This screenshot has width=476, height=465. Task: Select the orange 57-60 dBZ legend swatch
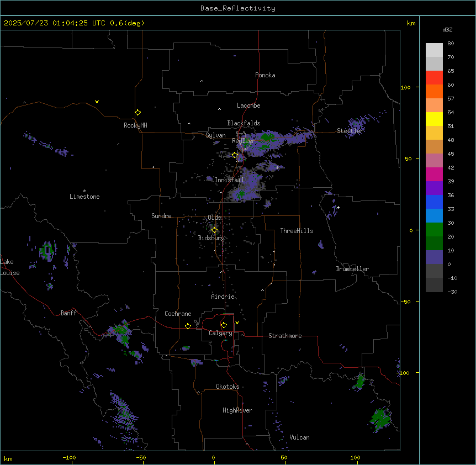[x=434, y=91]
